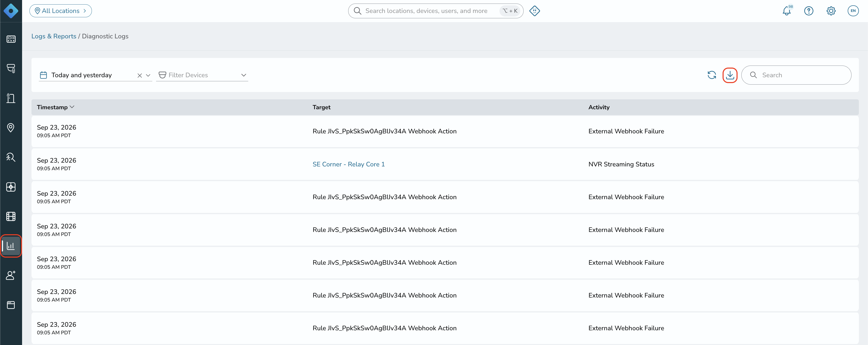
Task: Open SE Corner - Relay Core 1 link
Action: pos(348,164)
